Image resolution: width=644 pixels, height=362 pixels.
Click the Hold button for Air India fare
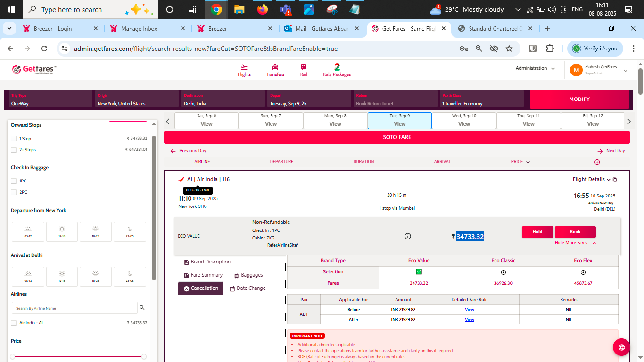pyautogui.click(x=537, y=232)
